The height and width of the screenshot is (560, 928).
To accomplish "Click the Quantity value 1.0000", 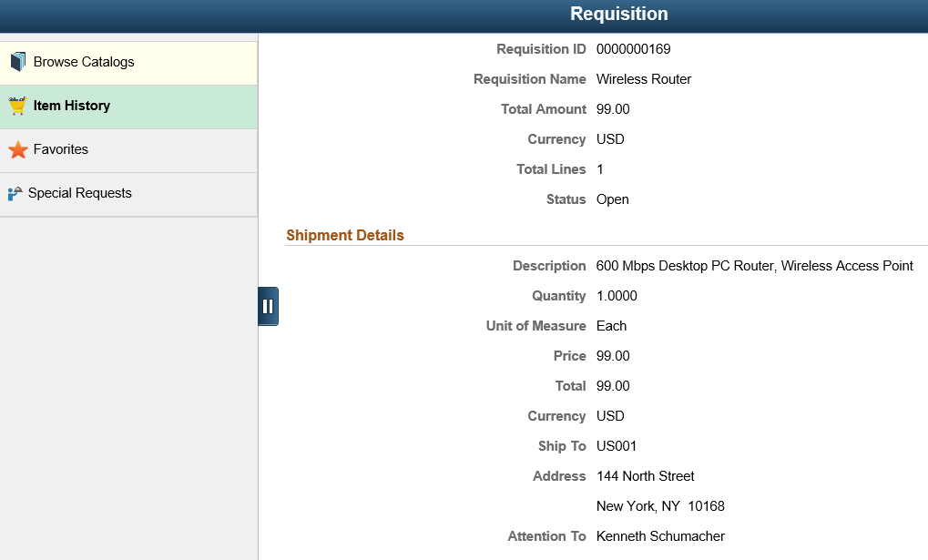I will pyautogui.click(x=617, y=296).
